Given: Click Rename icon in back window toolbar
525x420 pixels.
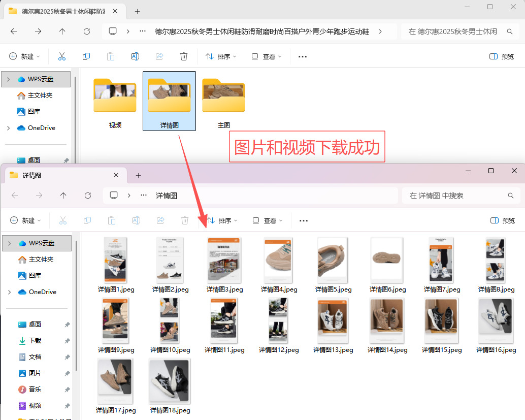Looking at the screenshot, I should point(135,56).
